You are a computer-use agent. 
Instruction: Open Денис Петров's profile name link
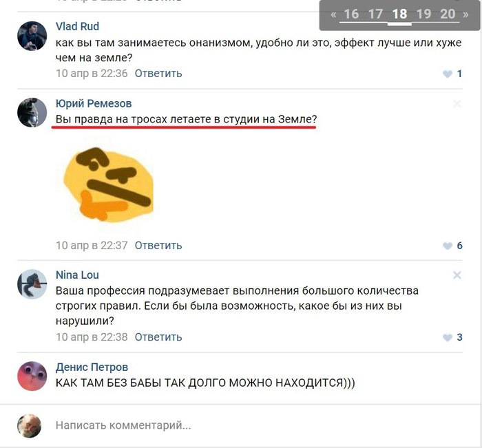[x=92, y=367]
